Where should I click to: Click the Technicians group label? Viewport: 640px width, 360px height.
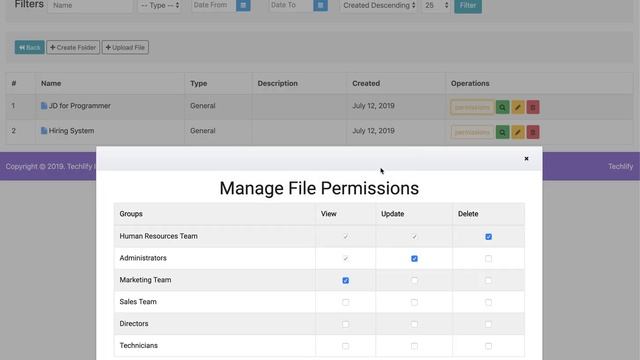pos(138,345)
